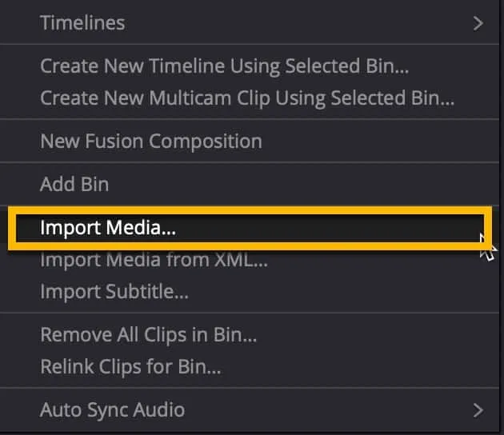Select Import Media from XML
The image size is (504, 435).
[154, 260]
